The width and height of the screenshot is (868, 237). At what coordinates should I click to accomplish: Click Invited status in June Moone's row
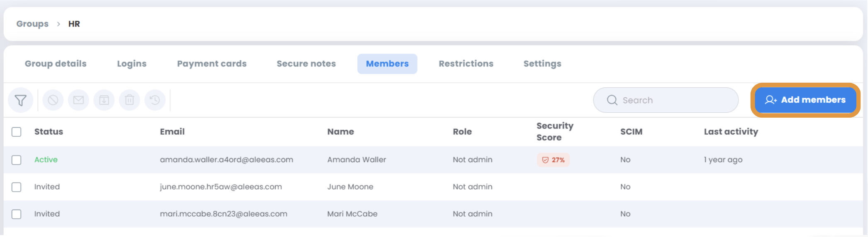click(47, 187)
